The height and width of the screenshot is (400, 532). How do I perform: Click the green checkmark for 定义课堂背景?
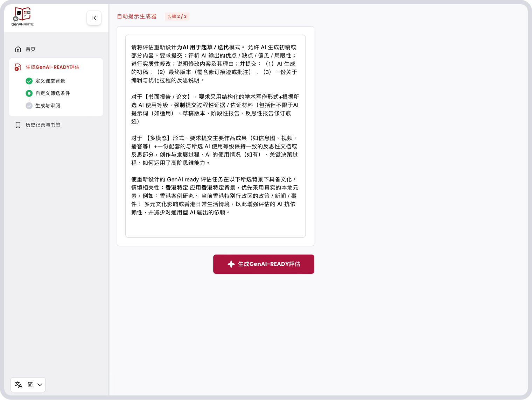tap(29, 81)
